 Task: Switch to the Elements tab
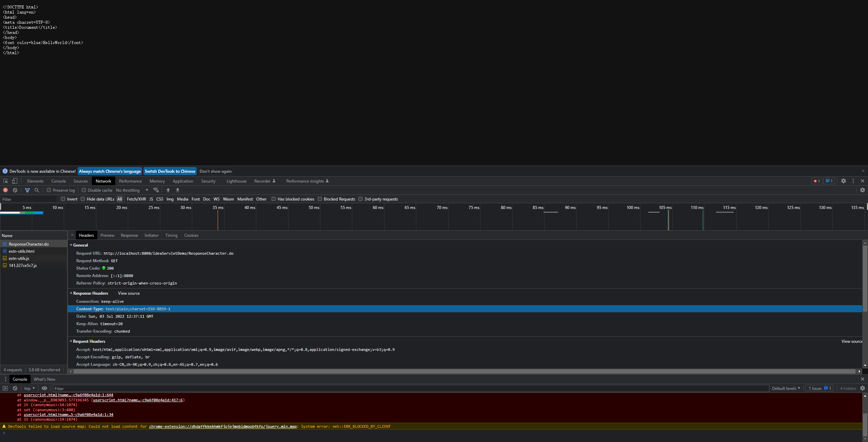[x=35, y=181]
